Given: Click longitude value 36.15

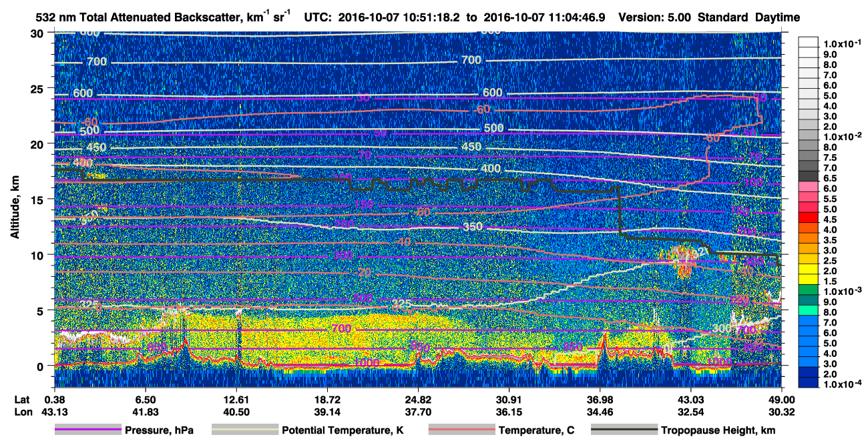Looking at the screenshot, I should point(509,412).
